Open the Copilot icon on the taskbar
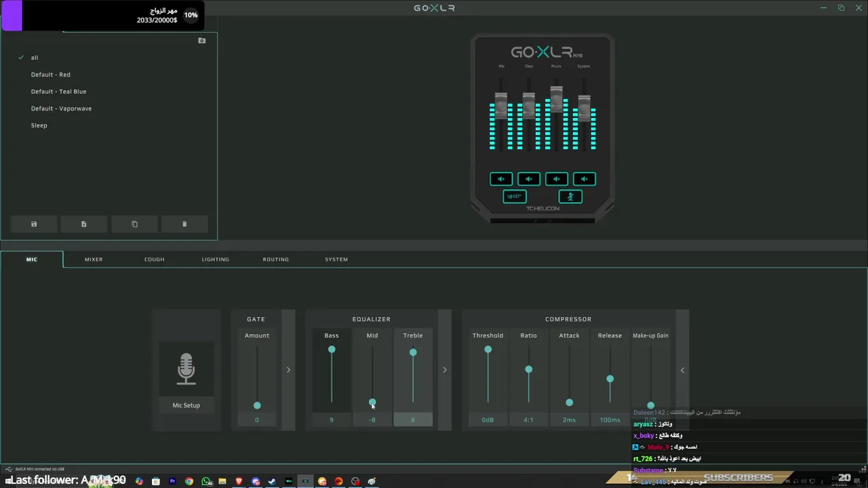The image size is (868, 488). pos(139,481)
